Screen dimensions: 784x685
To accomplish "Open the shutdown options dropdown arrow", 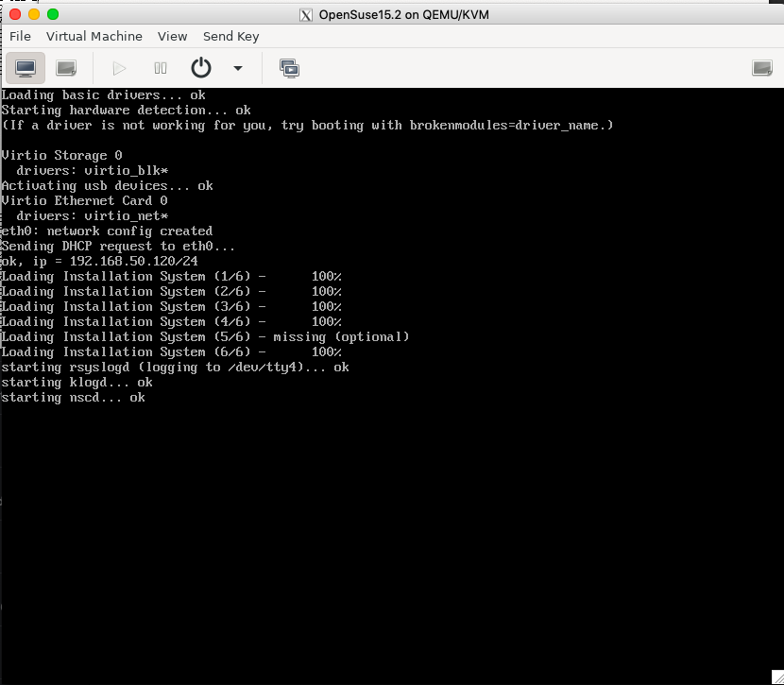I will (x=238, y=68).
